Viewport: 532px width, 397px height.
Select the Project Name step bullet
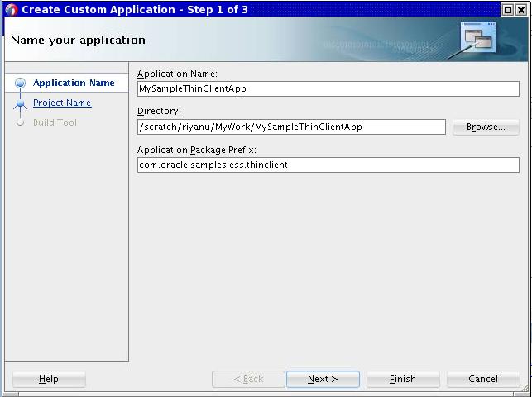(x=21, y=103)
